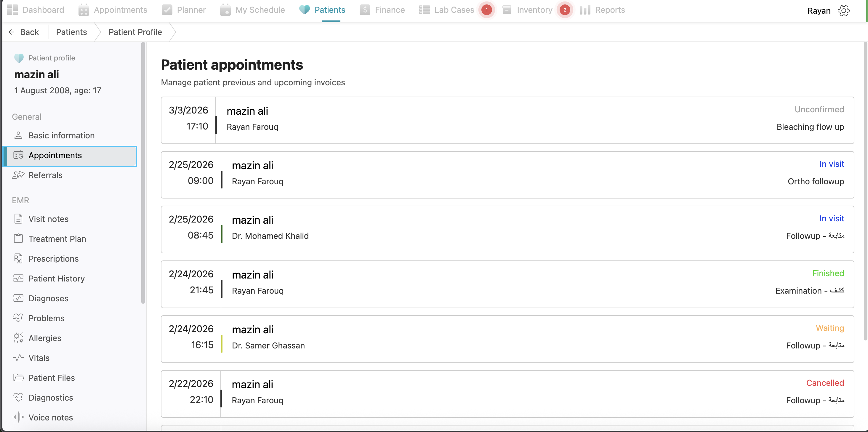Select Basic information in sidebar
Screen dimensions: 868x432
point(61,135)
